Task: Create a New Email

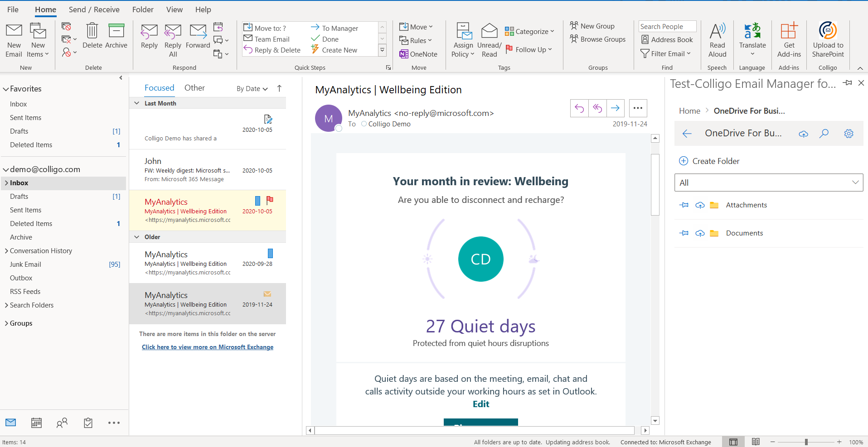Action: click(x=14, y=40)
